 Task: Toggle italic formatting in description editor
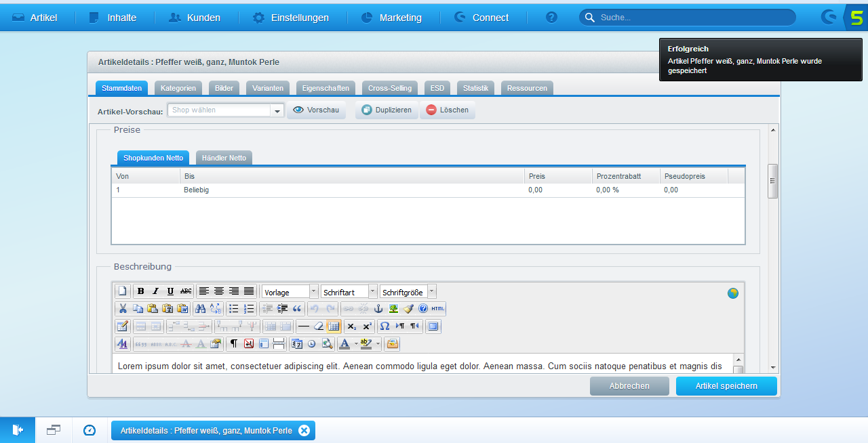tap(155, 291)
